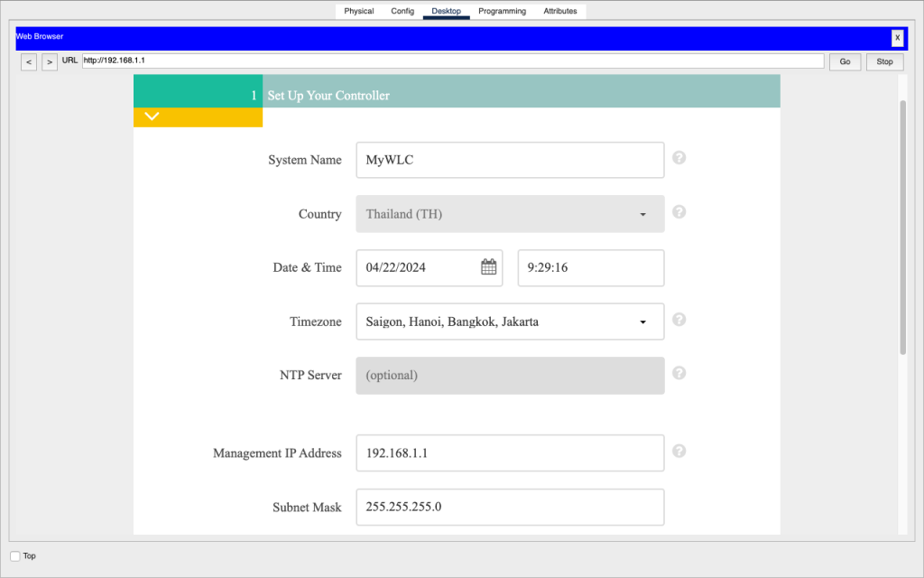The height and width of the screenshot is (578, 924).
Task: Switch to the Attributes tab
Action: [x=560, y=11]
